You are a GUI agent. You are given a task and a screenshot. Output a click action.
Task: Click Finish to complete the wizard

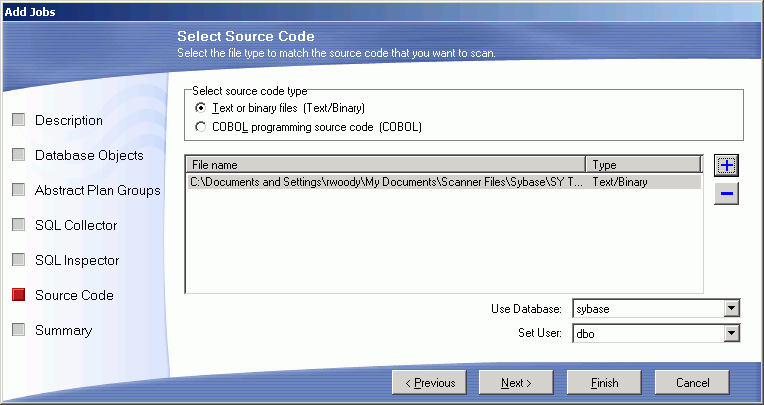click(604, 382)
